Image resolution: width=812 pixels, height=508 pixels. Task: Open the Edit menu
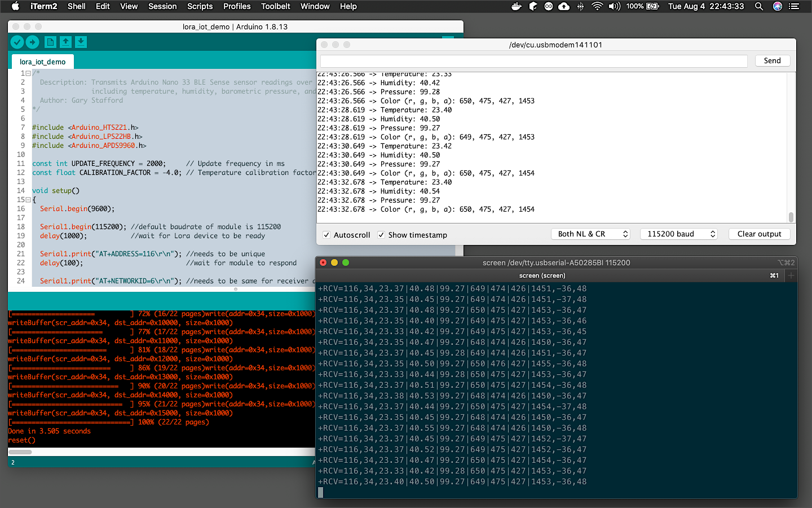point(103,6)
